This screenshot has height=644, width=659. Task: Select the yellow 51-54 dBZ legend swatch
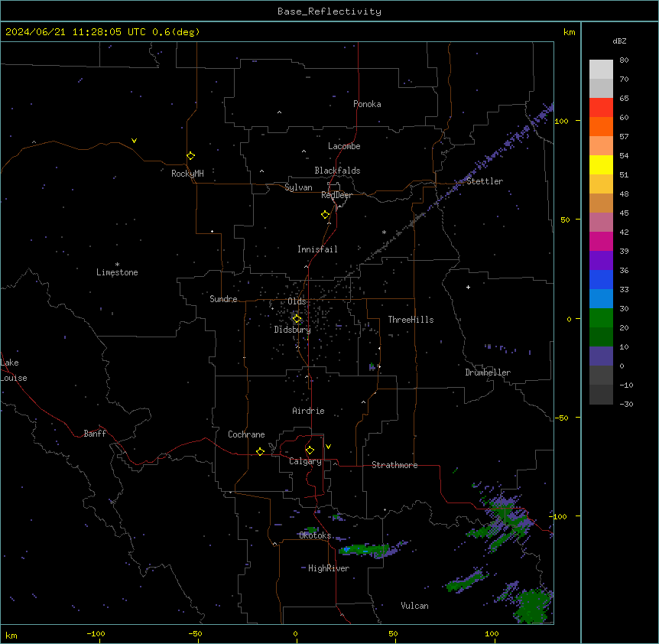tap(601, 164)
